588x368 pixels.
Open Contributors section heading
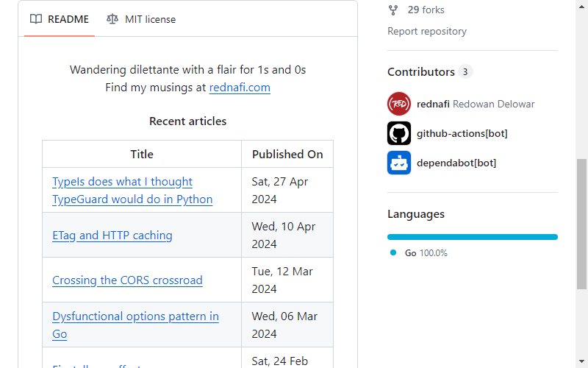pos(420,71)
